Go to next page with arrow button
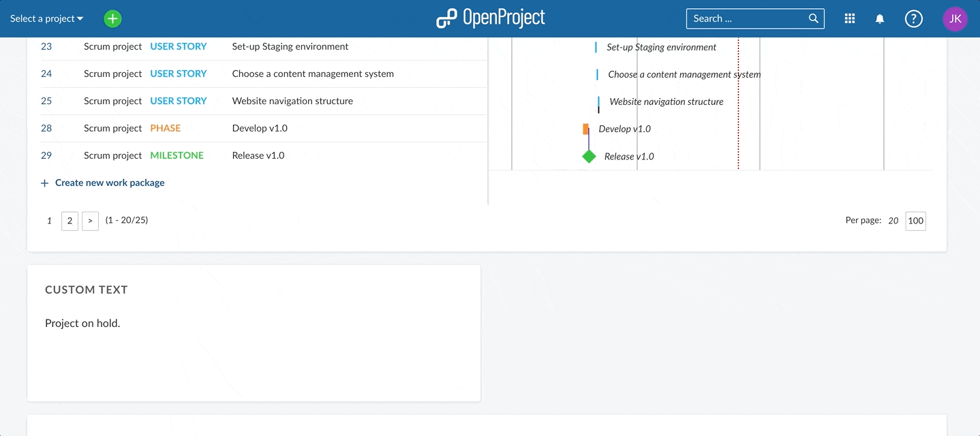Viewport: 980px width, 436px height. point(90,221)
